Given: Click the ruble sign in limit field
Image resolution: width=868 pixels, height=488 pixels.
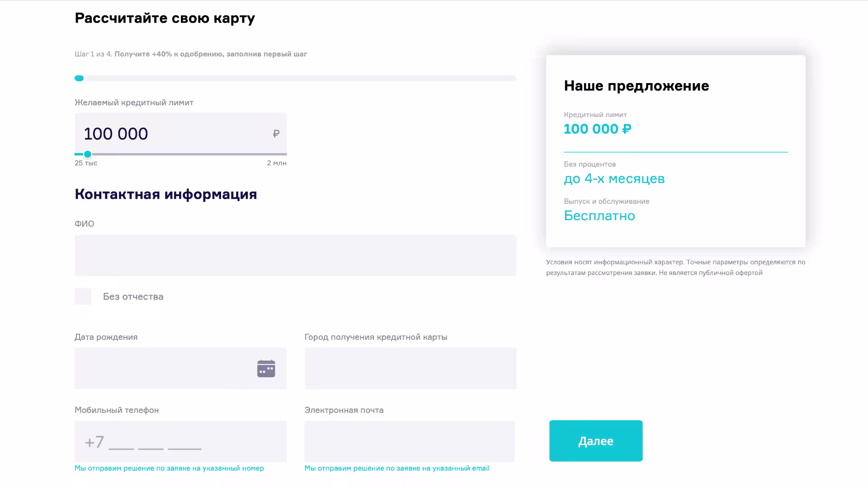Looking at the screenshot, I should (276, 133).
